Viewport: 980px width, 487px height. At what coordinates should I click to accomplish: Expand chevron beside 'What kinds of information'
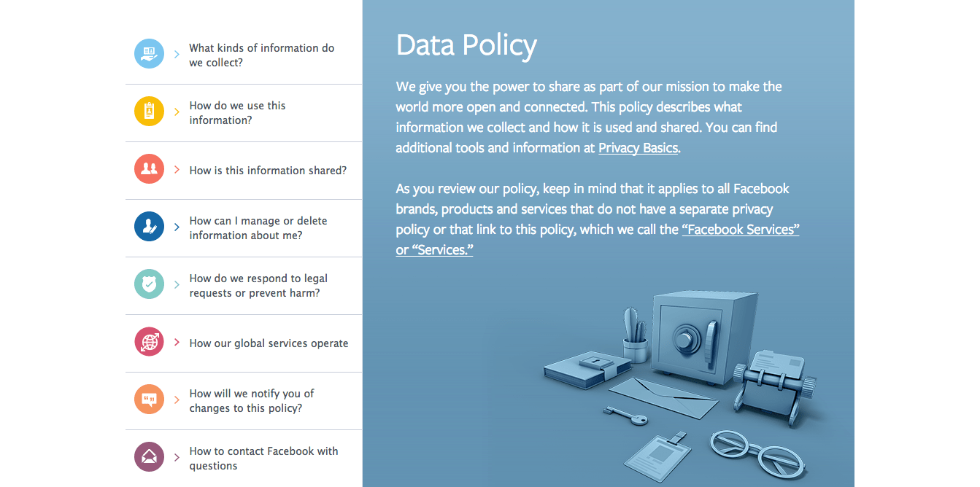(177, 55)
